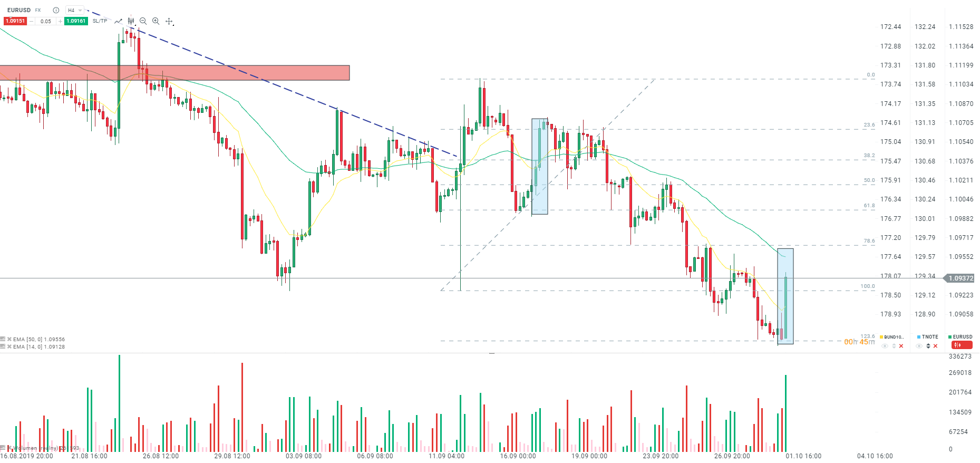Screen dimensions: 980x463
Task: Open the SL/TP settings
Action: coord(100,21)
